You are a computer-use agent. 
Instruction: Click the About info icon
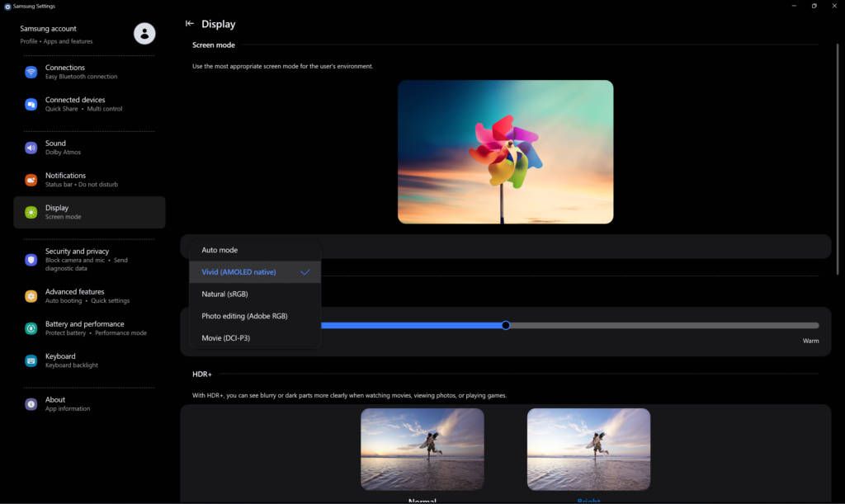31,404
